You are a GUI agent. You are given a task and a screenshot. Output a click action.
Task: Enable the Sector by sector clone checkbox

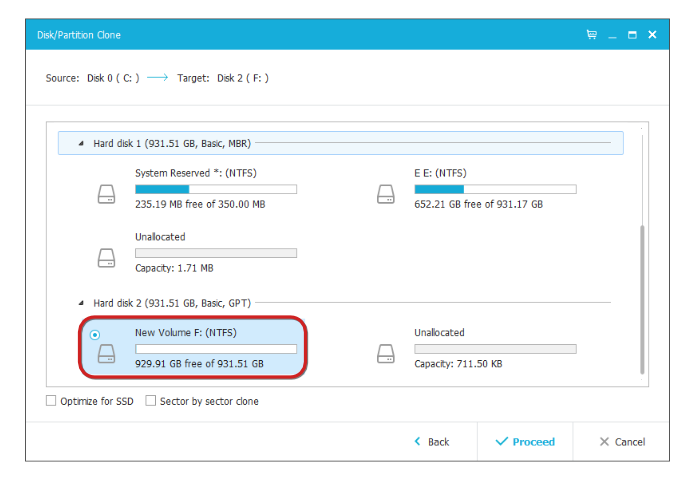coord(151,401)
